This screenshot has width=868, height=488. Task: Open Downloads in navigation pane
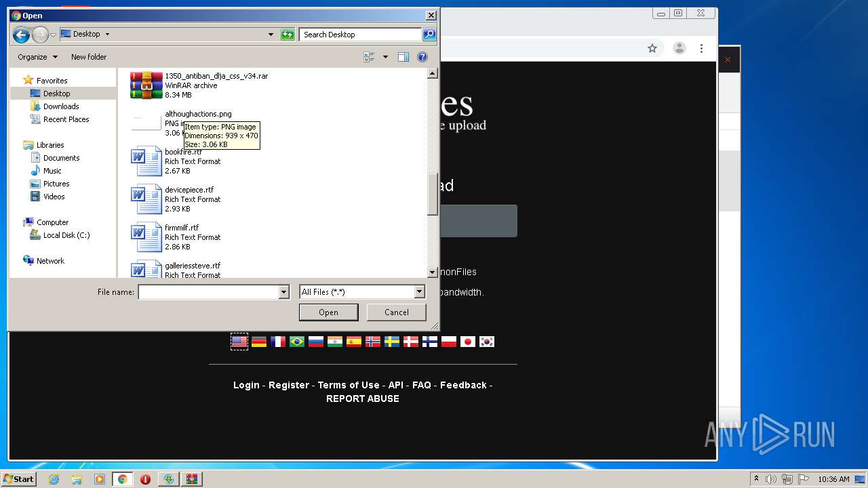click(x=61, y=106)
